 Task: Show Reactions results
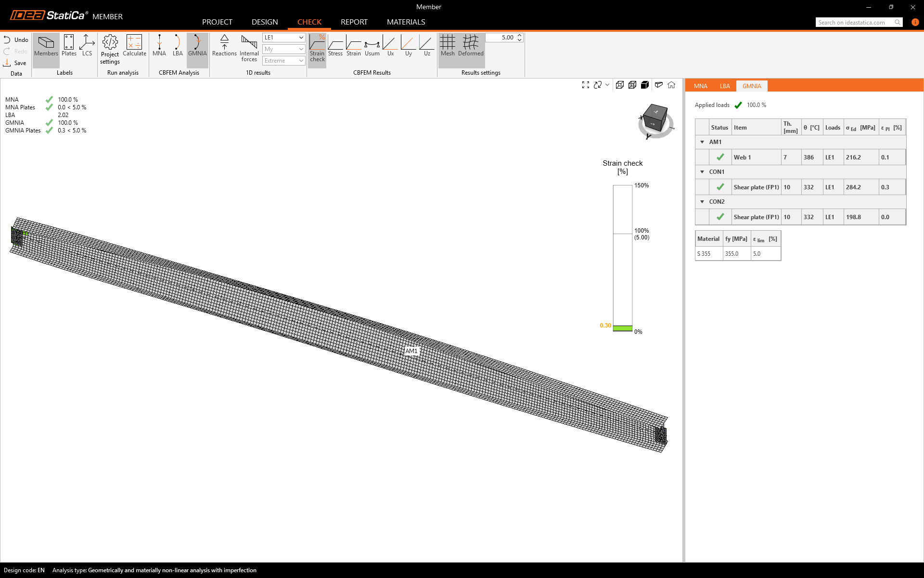click(x=224, y=46)
